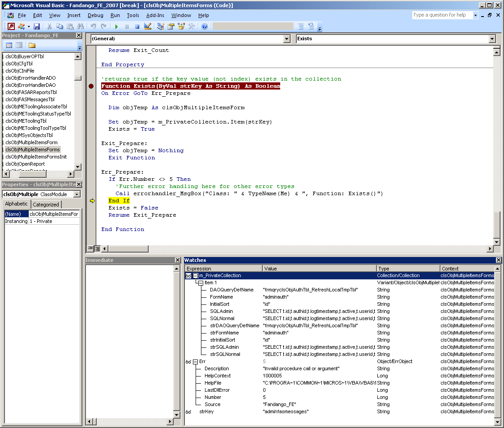Image resolution: width=504 pixels, height=428 pixels.
Task: Collapse the m_PrivateCollection watch node
Action: (x=196, y=276)
